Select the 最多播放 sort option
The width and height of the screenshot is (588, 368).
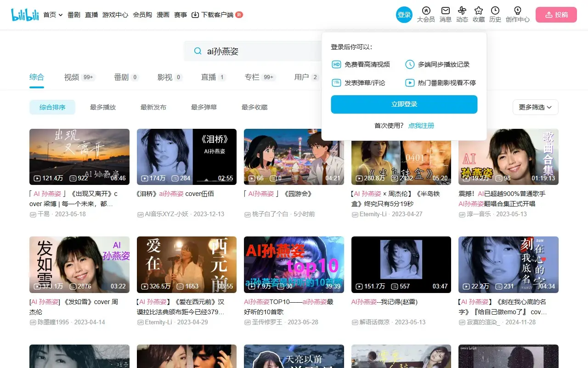point(103,107)
